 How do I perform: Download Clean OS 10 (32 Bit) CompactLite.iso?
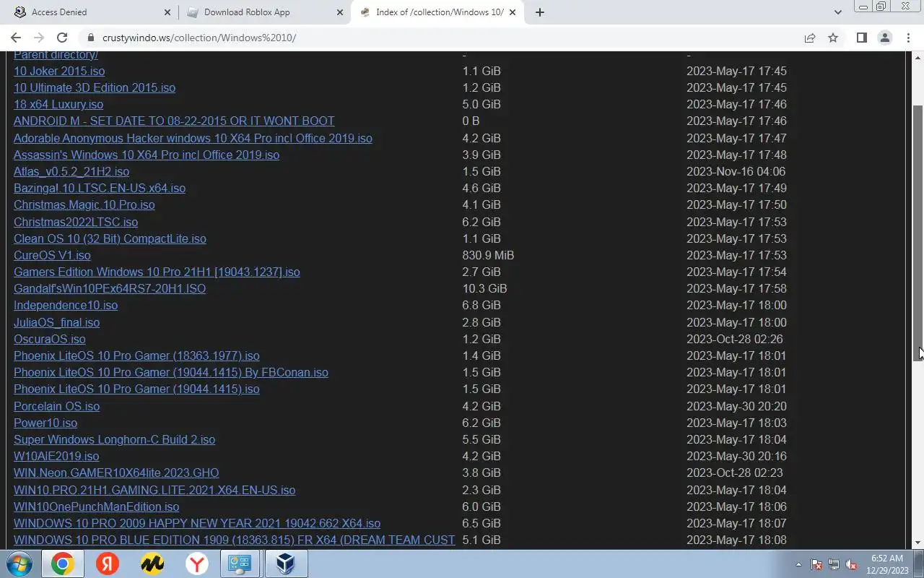point(110,238)
